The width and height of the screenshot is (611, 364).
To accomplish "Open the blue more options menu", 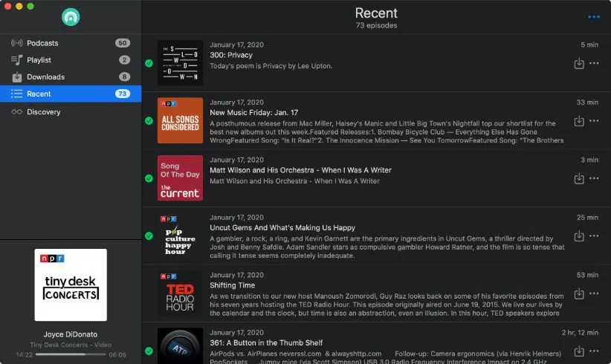I will pos(593,16).
